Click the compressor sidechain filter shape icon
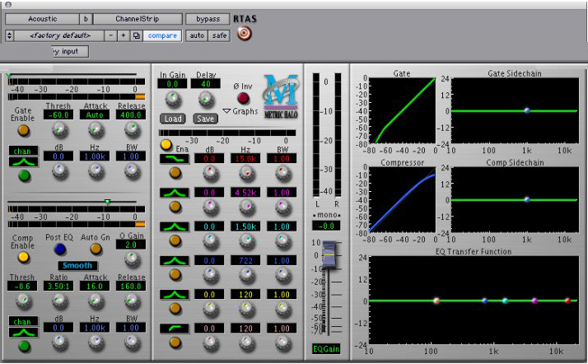The image size is (588, 364). [24, 333]
